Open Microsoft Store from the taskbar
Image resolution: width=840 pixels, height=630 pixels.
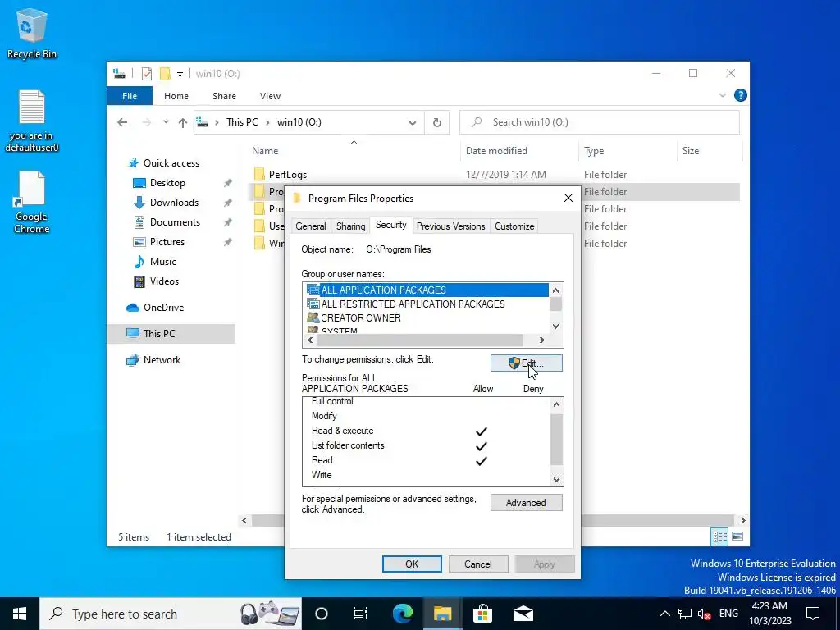click(482, 614)
